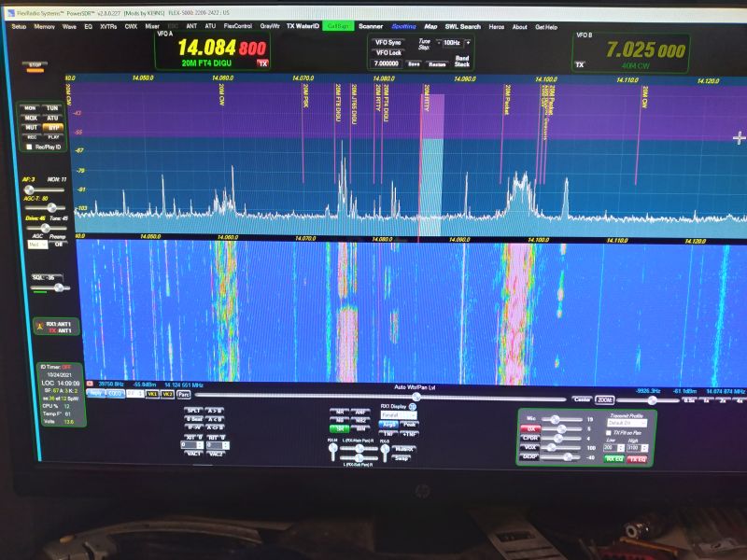Click the PLAY playback button
This screenshot has height=560, width=747.
pos(53,137)
